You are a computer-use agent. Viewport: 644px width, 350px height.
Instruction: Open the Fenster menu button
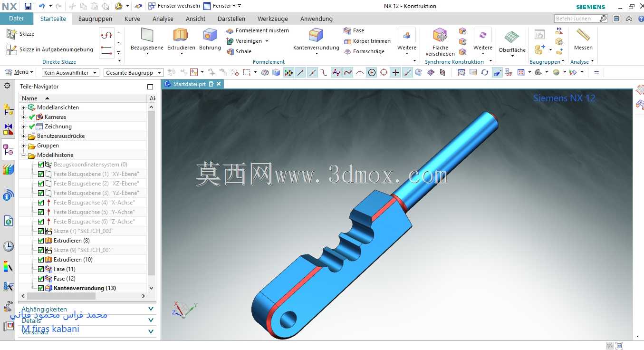(x=219, y=6)
